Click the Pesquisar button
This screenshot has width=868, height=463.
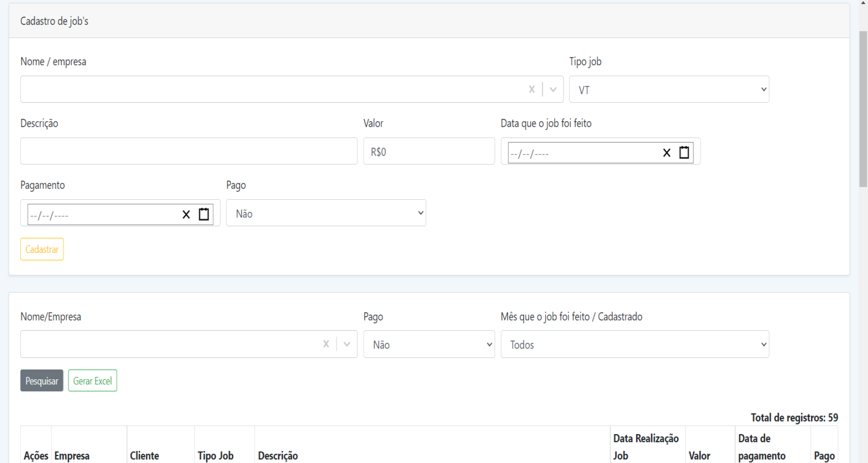(x=42, y=381)
